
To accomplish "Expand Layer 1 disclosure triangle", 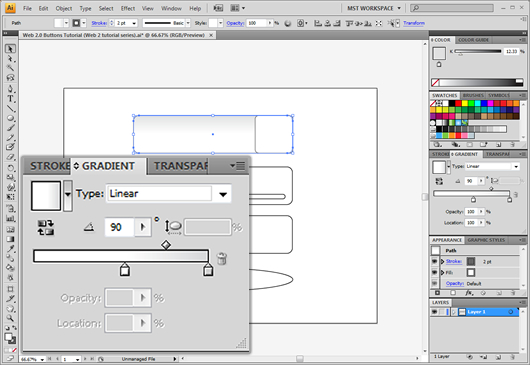I will click(x=454, y=312).
